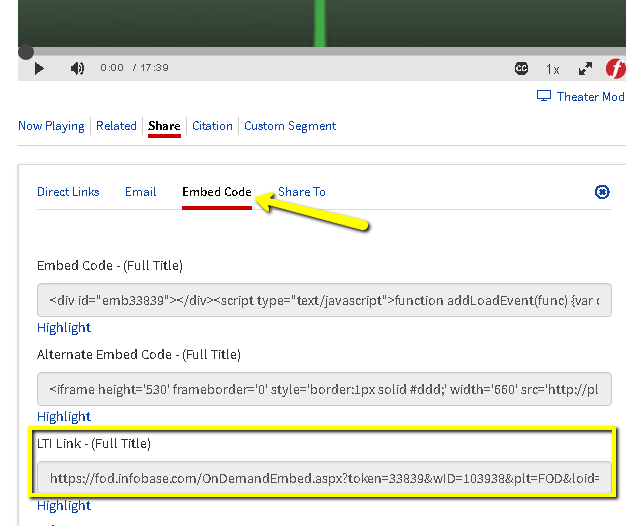Open the Related tab
Viewport: 626px width, 526px height.
(116, 126)
